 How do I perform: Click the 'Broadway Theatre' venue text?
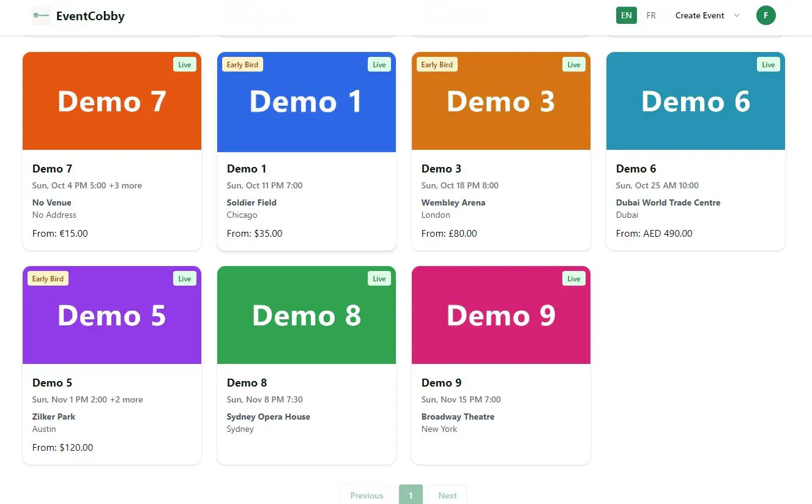coord(458,417)
